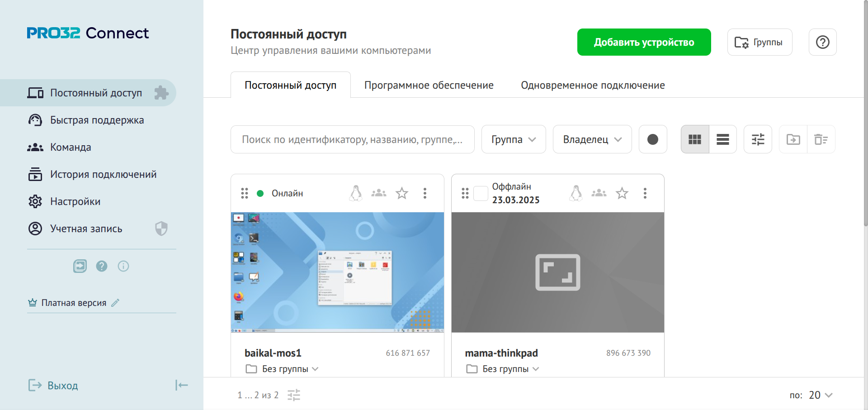Expand the Владелец filter dropdown
868x410 pixels.
click(x=592, y=139)
